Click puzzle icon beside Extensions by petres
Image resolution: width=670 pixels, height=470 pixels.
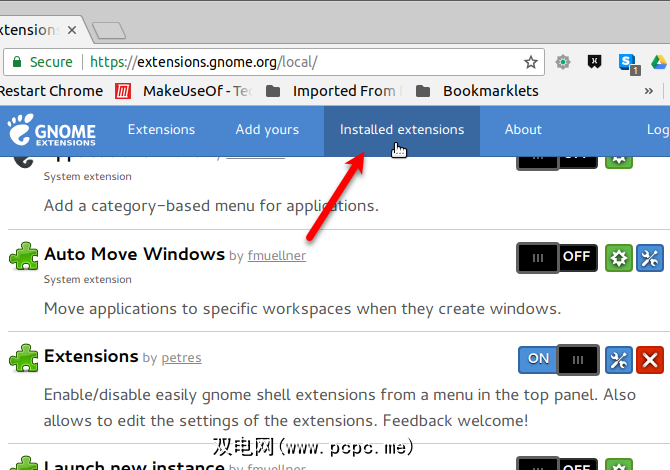[24, 358]
